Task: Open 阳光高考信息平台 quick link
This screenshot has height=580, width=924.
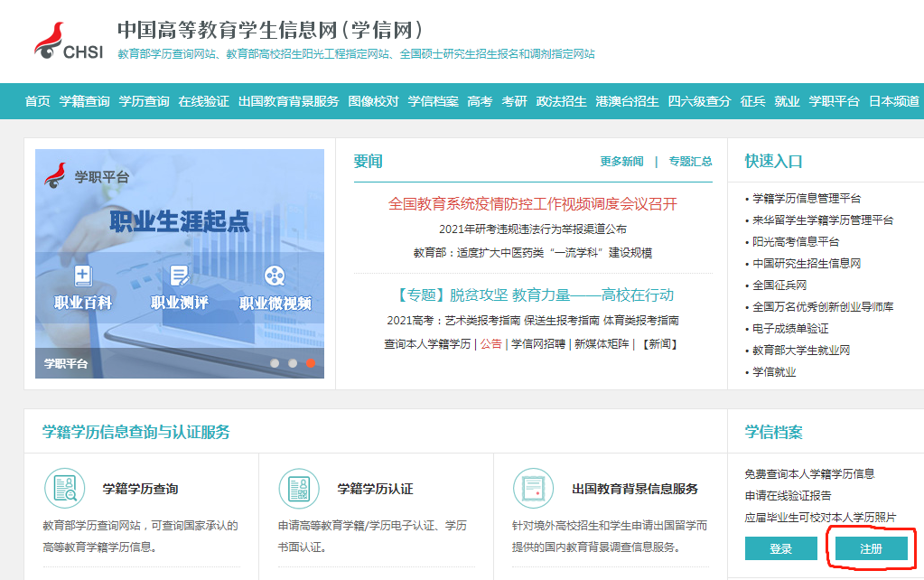Action: [795, 242]
